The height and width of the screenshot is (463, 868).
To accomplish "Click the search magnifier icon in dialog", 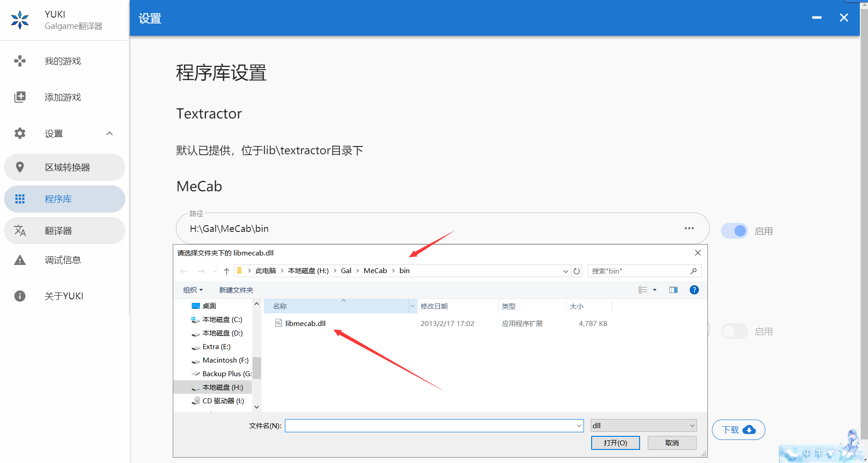I will point(694,271).
